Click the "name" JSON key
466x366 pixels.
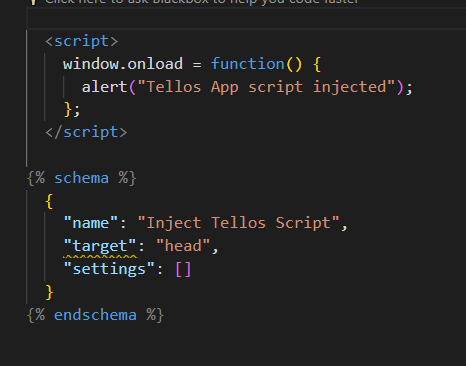[91, 223]
